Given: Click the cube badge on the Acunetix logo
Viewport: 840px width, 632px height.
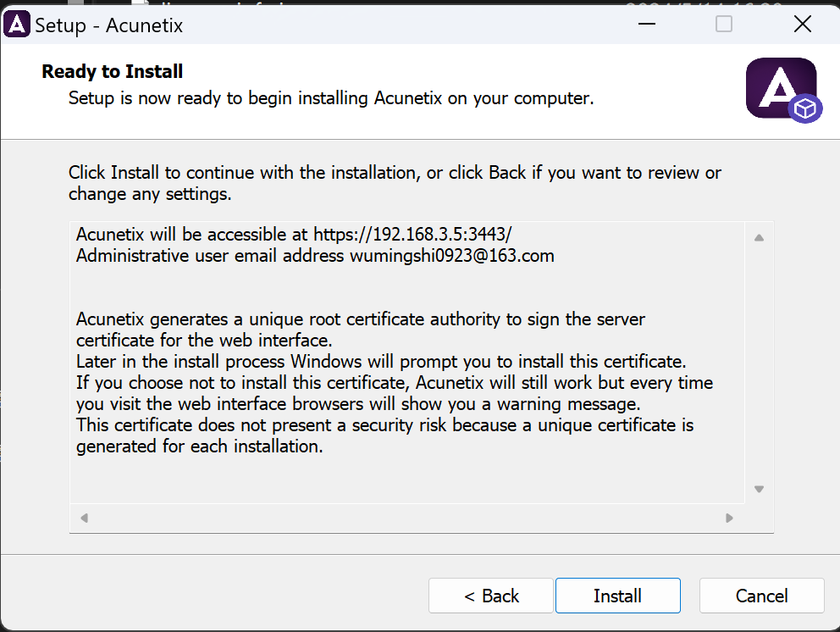Looking at the screenshot, I should click(807, 108).
